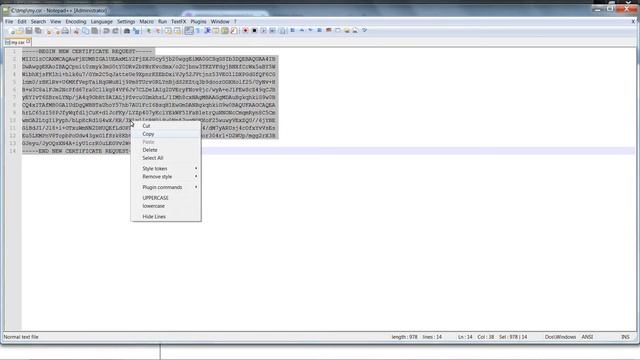Open the Edit menu

(22, 22)
